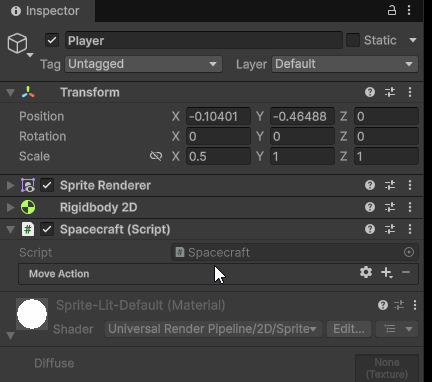Viewport: 432px width, 382px height.
Task: Open Spacecraft script more options menu
Action: coord(410,229)
